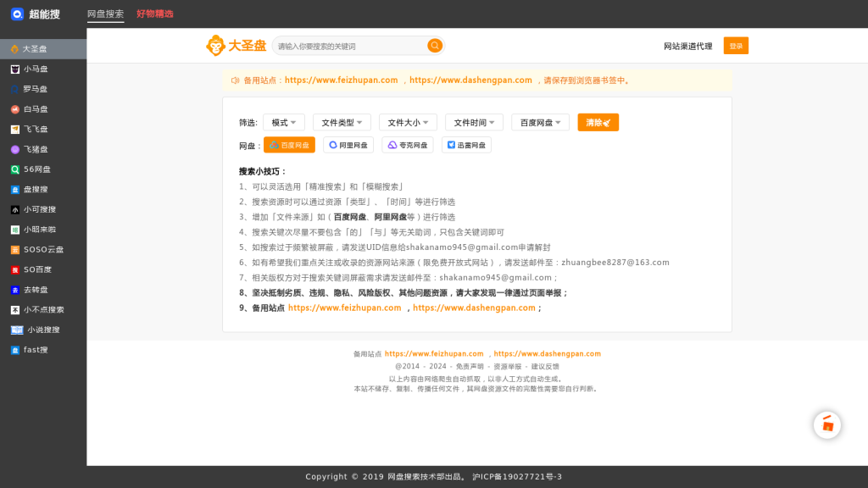Select 小昭来啦 sidebar item

pyautogui.click(x=43, y=230)
